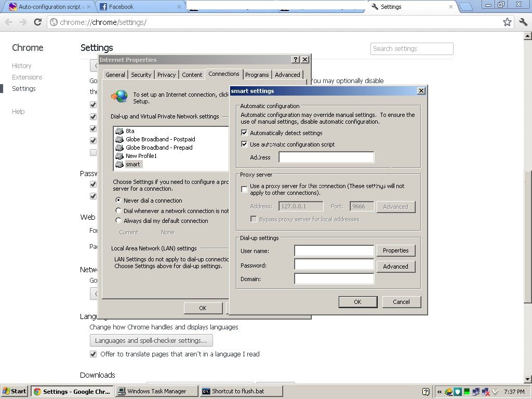The height and width of the screenshot is (399, 532).
Task: Open dial-up Properties button
Action: (x=395, y=250)
